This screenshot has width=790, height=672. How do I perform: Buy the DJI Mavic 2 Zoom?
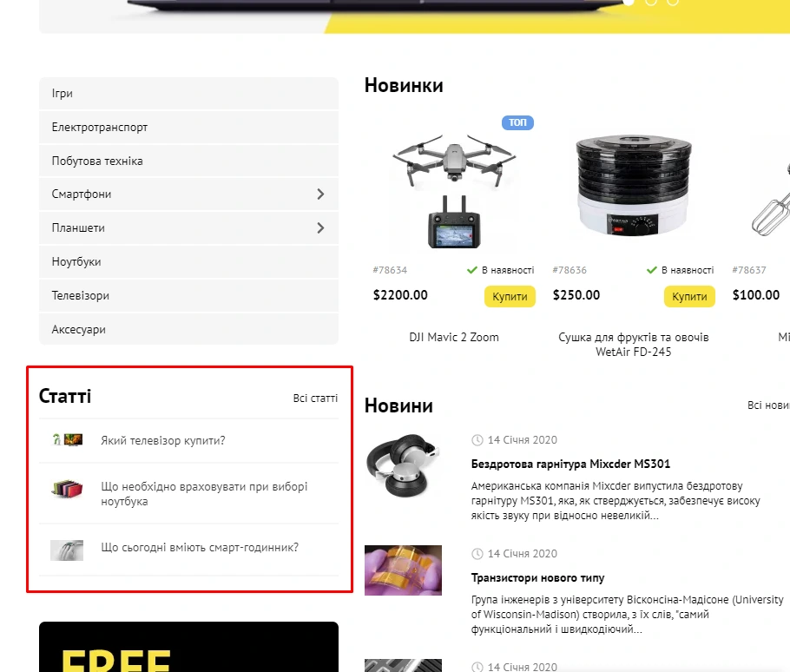point(510,297)
